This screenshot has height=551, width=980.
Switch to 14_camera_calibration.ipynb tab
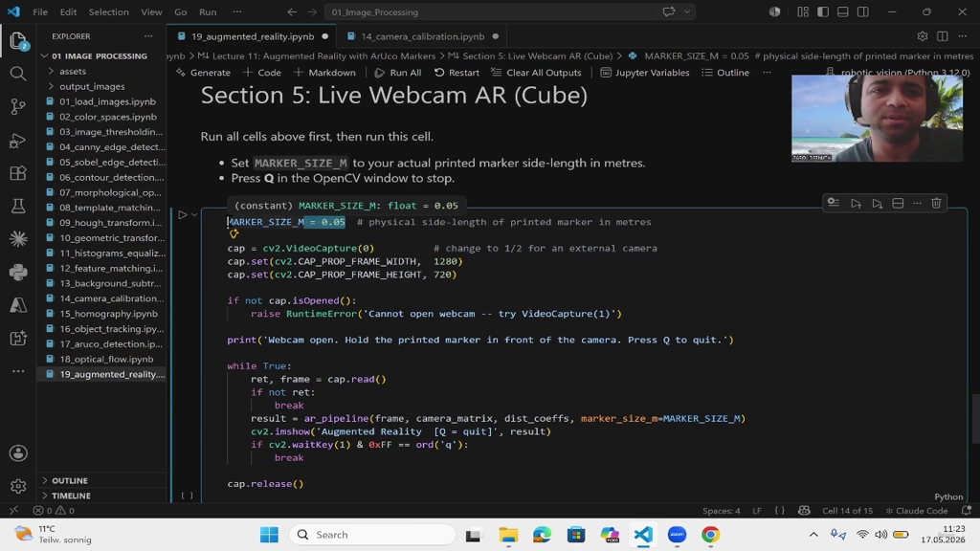pyautogui.click(x=422, y=36)
